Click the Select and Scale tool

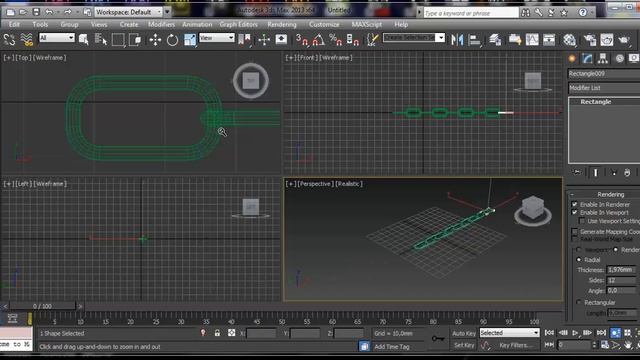pyautogui.click(x=190, y=40)
